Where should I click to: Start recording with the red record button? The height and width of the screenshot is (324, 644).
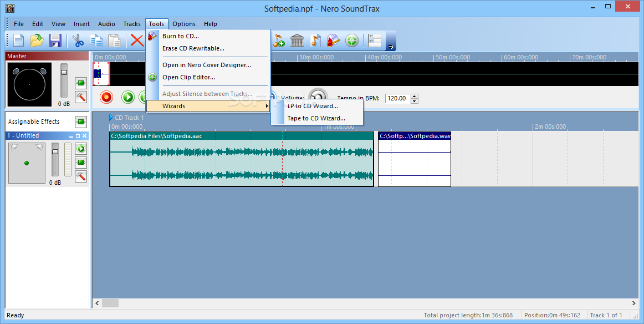[106, 97]
